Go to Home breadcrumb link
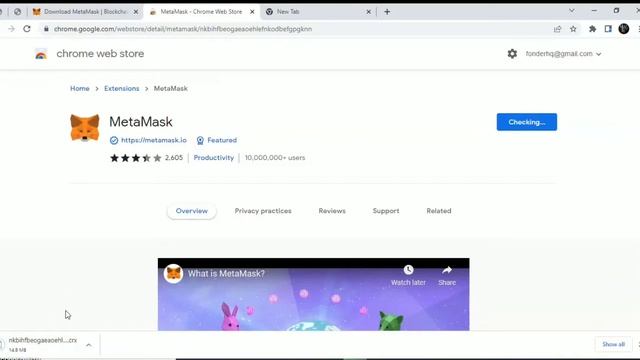Viewport: 640px width, 360px height. click(80, 89)
